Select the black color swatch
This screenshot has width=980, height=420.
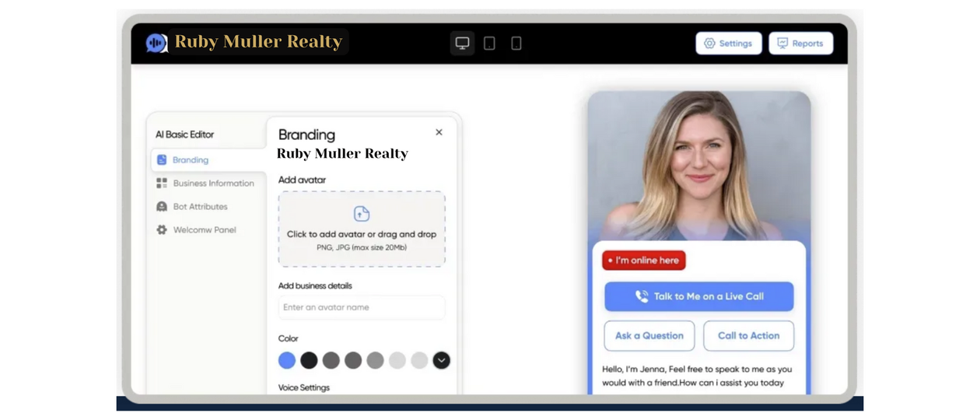[x=309, y=360]
